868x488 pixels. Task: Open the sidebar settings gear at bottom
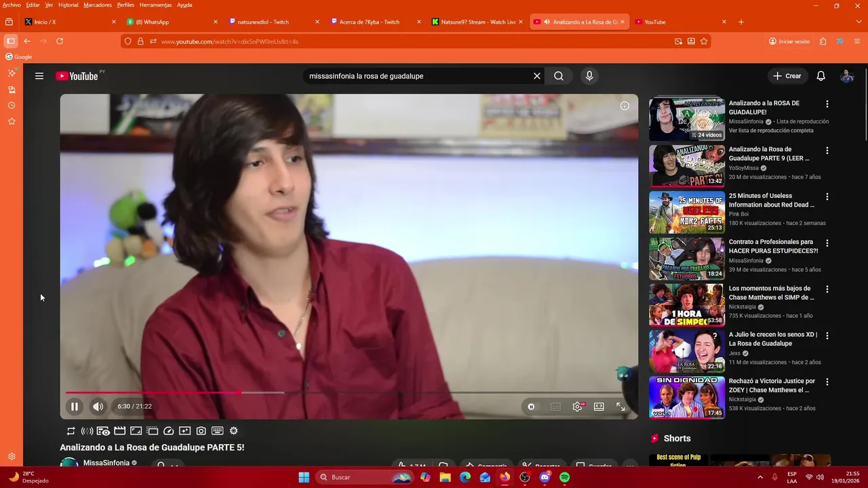tap(12, 457)
